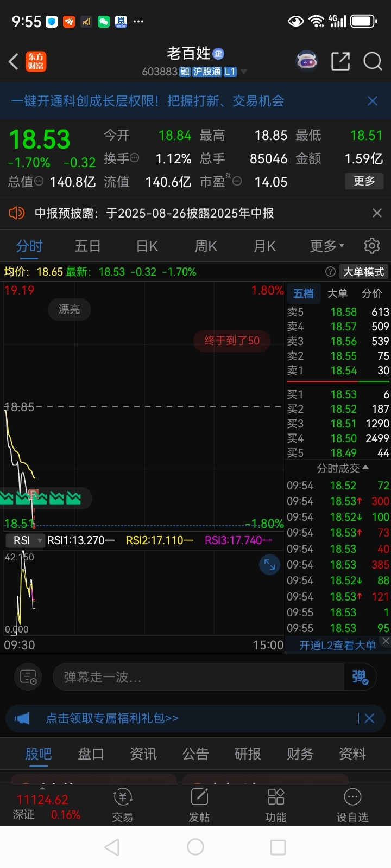Screen dimensions: 391x868
Task: Tap Android recent apps button
Action: point(278,847)
